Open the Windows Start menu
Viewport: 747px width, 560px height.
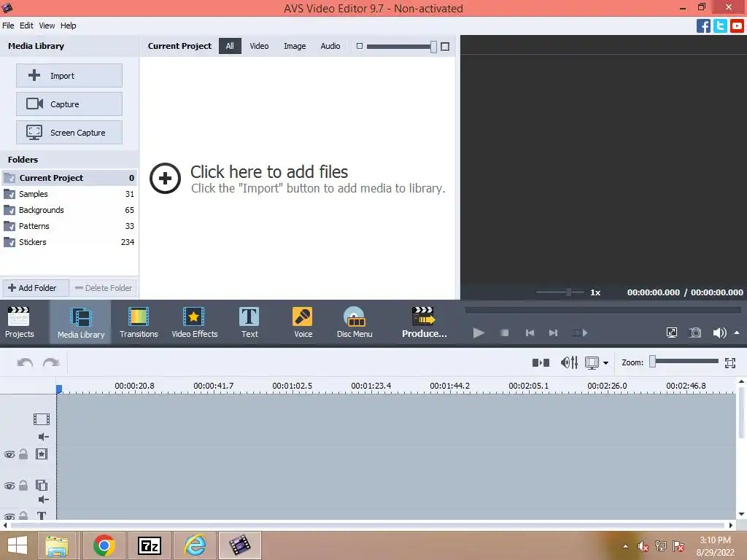[18, 545]
